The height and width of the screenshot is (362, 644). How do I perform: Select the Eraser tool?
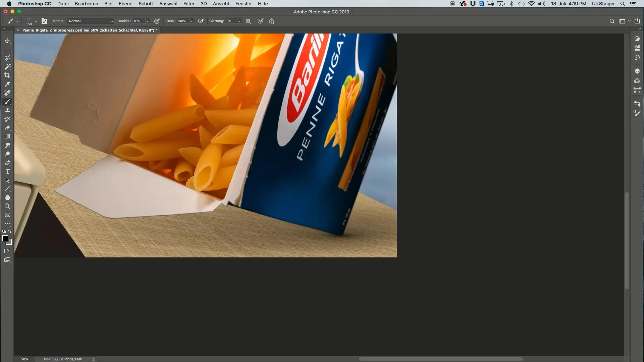(x=7, y=128)
